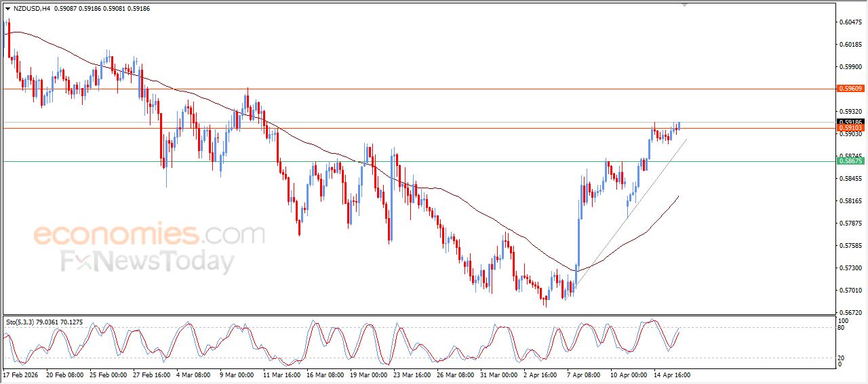The image size is (868, 384).
Task: Select the orange 0.59609 price label
Action: (x=850, y=89)
